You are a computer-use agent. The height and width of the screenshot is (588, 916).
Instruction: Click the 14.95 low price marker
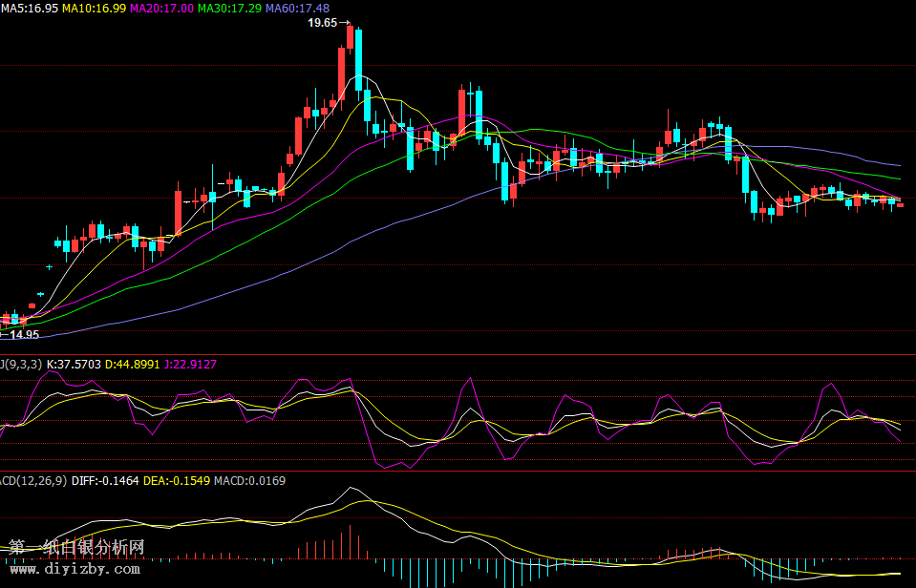pos(25,335)
